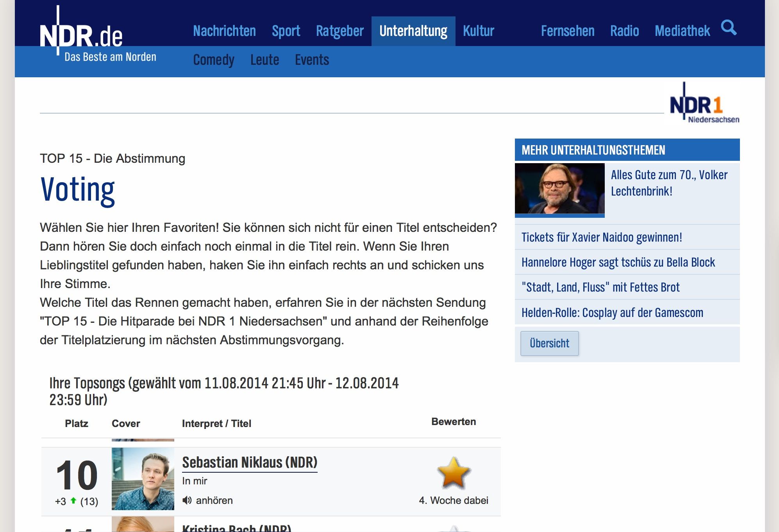This screenshot has width=779, height=532.
Task: Select the Unterhaltung tab
Action: 413,31
